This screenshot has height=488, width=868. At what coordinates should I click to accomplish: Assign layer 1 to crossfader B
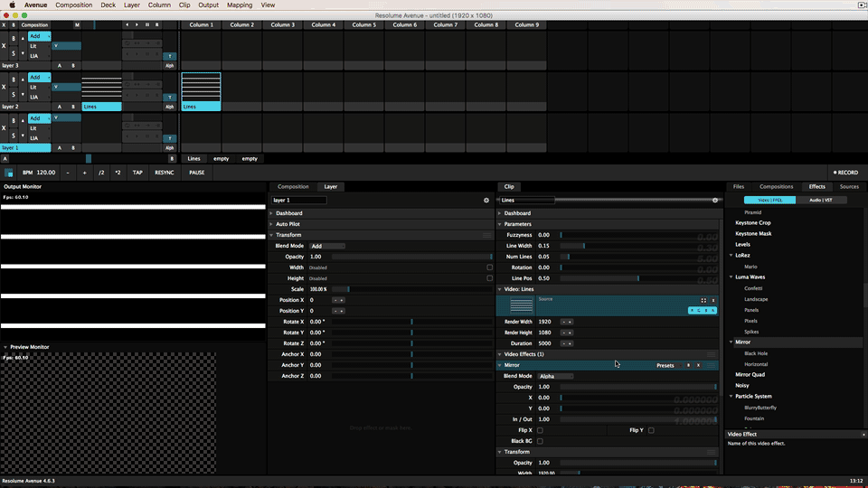tap(73, 147)
